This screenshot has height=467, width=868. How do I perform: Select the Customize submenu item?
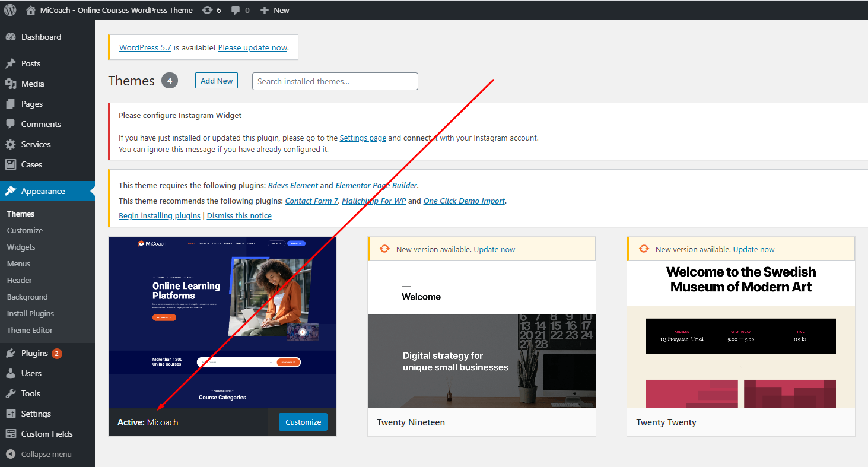(x=25, y=230)
